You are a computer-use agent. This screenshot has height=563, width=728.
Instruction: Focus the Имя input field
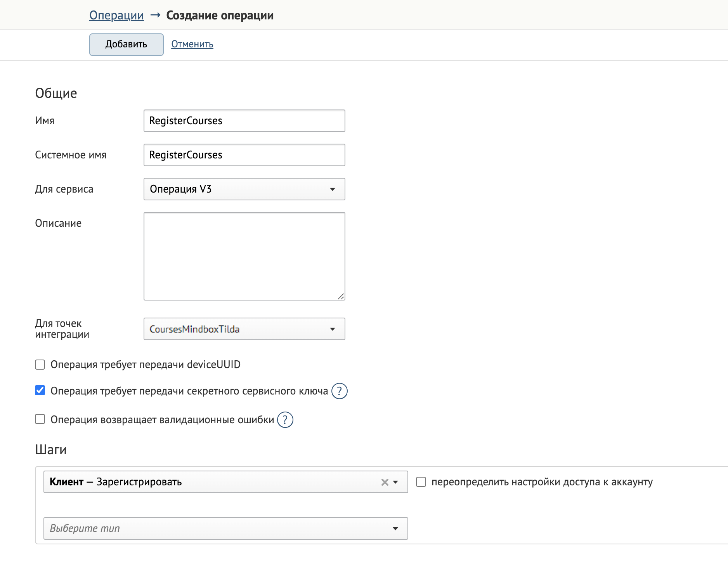point(244,121)
